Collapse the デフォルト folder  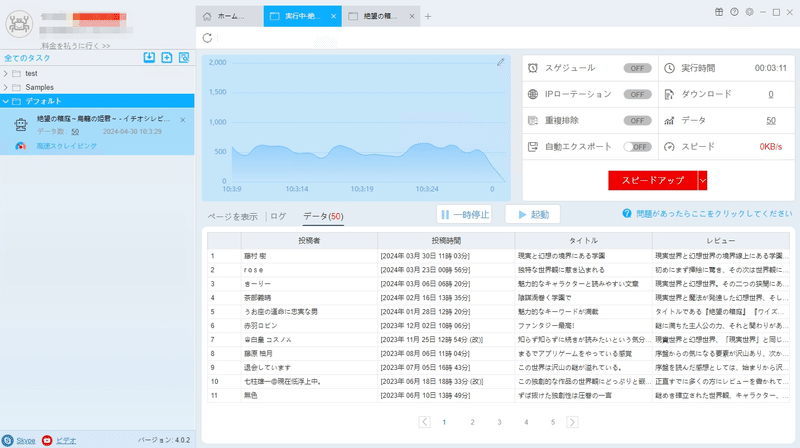(6, 101)
